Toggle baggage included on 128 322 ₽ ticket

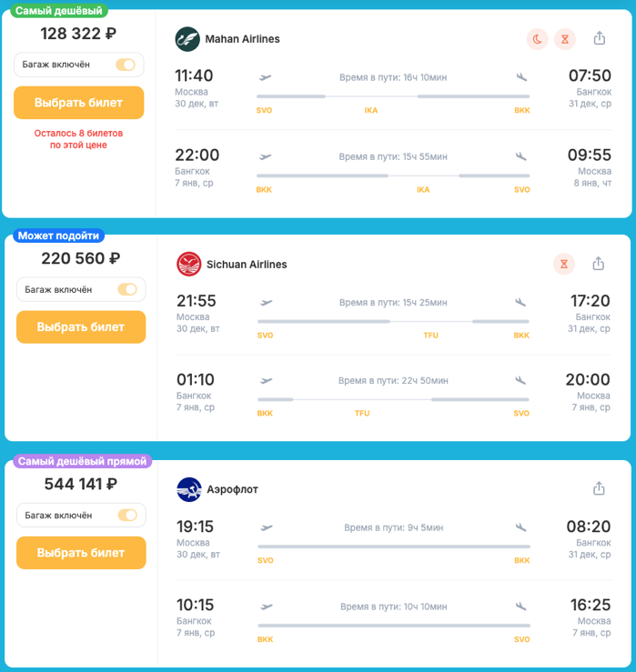[126, 65]
